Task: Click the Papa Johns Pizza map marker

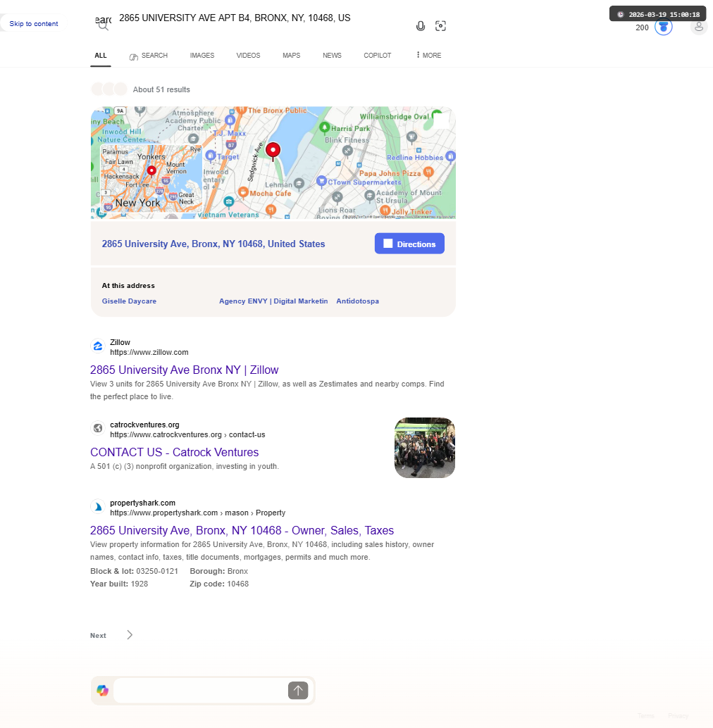Action: pyautogui.click(x=429, y=172)
